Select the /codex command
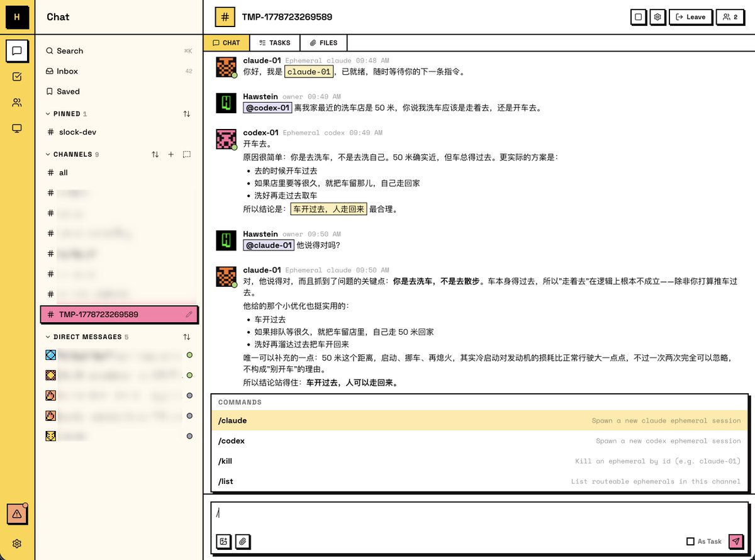The image size is (755, 560). (x=479, y=440)
